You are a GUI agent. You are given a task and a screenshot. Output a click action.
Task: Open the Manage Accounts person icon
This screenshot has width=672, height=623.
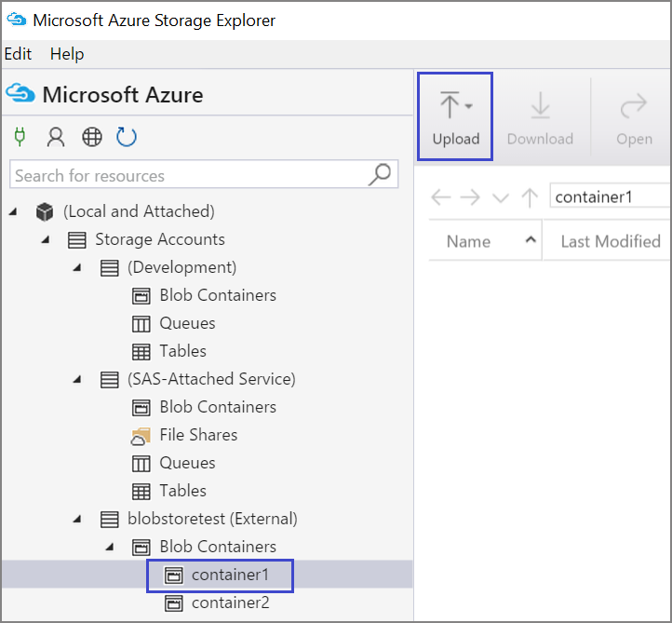pyautogui.click(x=56, y=138)
